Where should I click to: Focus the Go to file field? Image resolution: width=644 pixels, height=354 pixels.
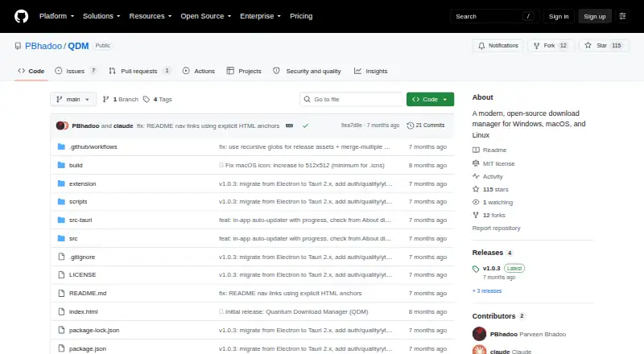click(352, 100)
